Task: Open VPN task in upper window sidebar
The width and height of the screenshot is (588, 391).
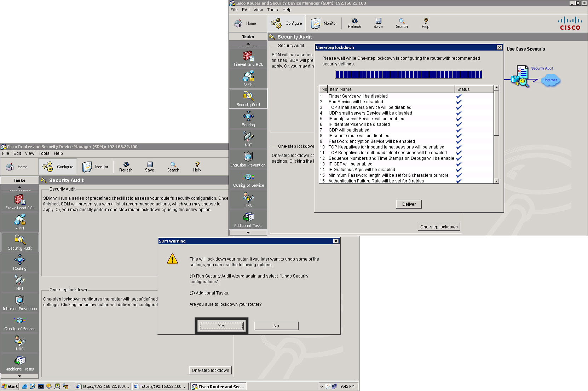Action: coord(248,78)
